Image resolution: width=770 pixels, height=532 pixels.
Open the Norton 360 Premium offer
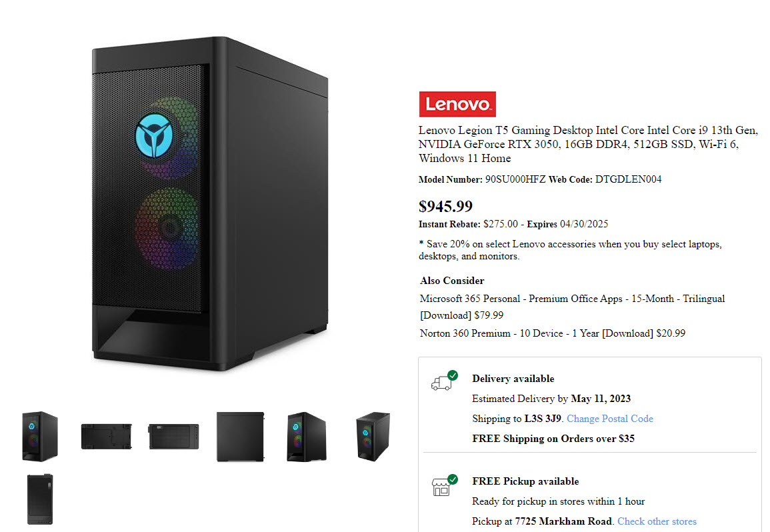pyautogui.click(x=553, y=333)
